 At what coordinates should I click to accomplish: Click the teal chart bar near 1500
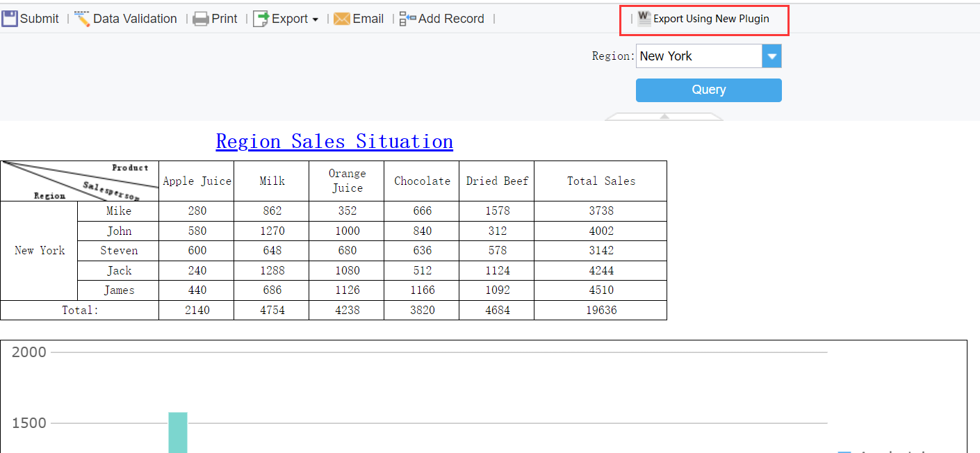(178, 432)
